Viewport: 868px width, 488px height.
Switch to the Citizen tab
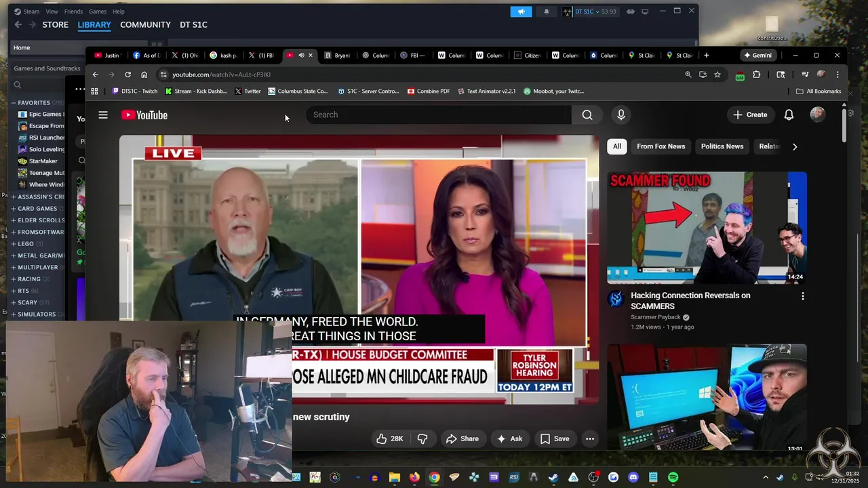click(528, 55)
